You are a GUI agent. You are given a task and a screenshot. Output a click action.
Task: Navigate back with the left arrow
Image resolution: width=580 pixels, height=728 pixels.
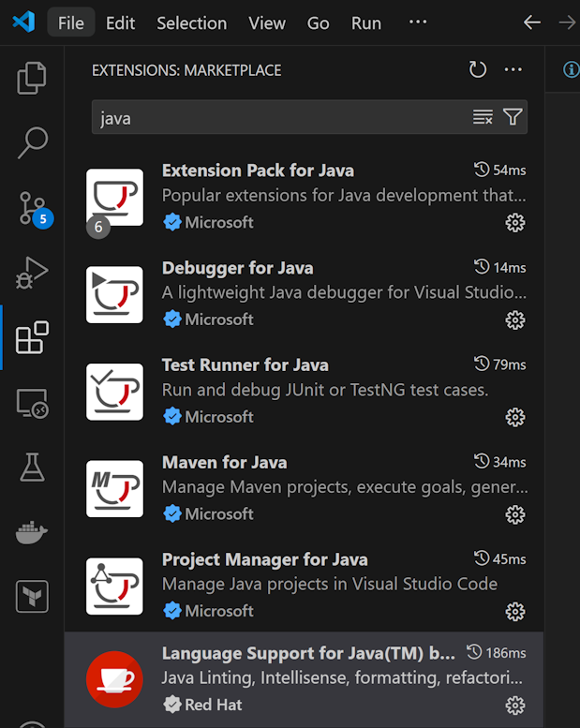pos(531,22)
